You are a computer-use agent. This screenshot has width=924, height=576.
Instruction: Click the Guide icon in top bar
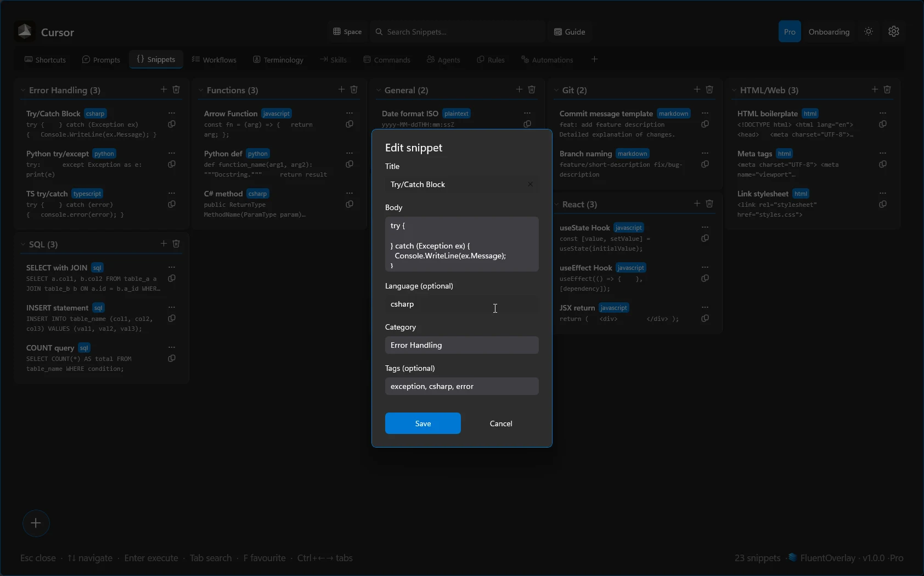pyautogui.click(x=557, y=31)
